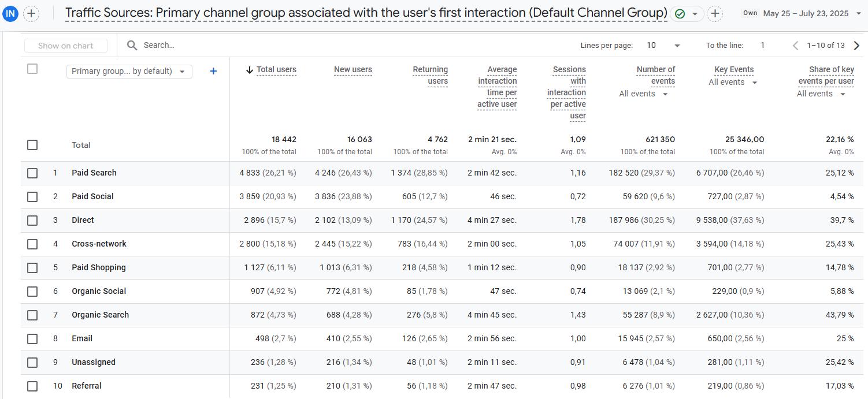Click the plus icon right of the report title
The height and width of the screenshot is (399, 868).
pos(715,14)
